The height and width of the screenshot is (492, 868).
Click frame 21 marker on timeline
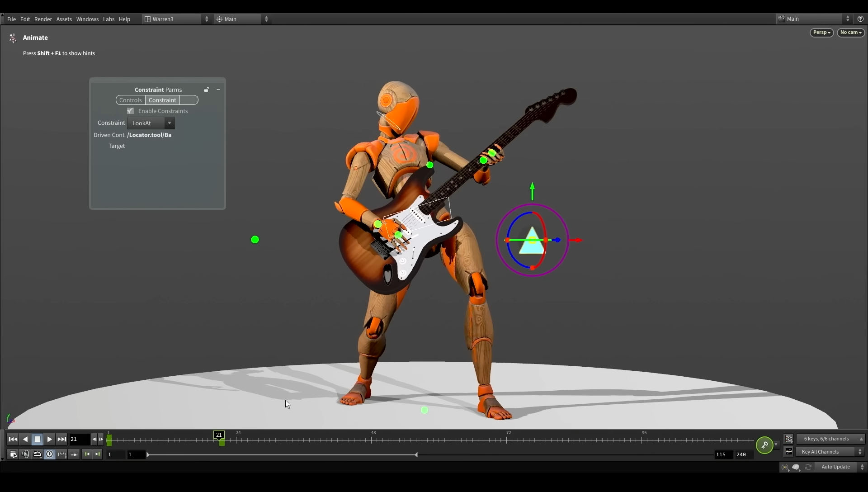(x=219, y=435)
